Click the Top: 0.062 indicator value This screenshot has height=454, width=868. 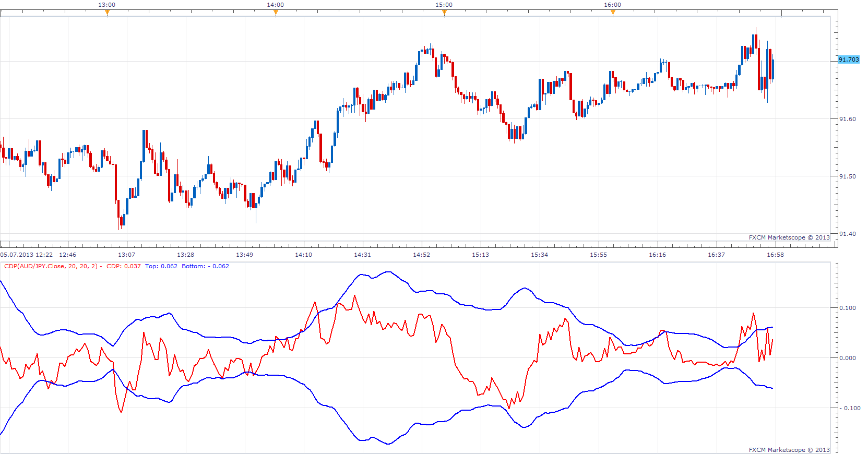coord(161,266)
